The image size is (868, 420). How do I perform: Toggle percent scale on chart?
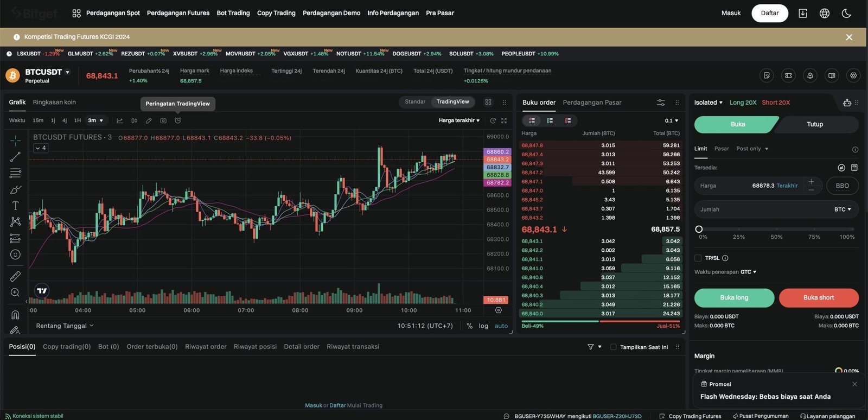coord(469,326)
